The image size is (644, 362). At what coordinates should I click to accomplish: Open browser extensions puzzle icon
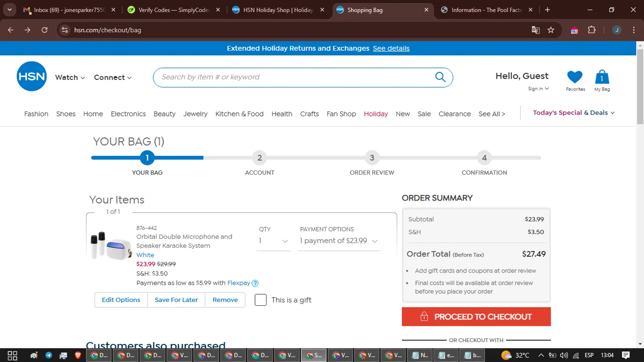[x=592, y=30]
